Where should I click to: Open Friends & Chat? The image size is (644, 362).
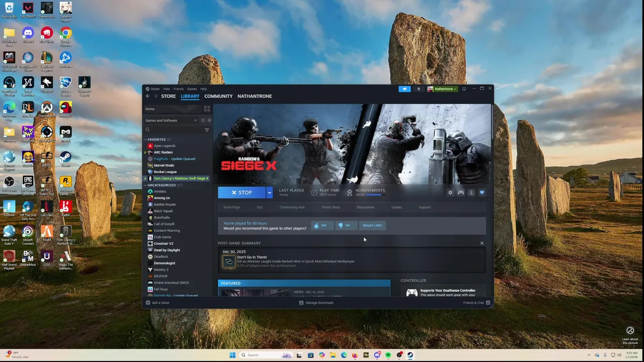pyautogui.click(x=476, y=303)
